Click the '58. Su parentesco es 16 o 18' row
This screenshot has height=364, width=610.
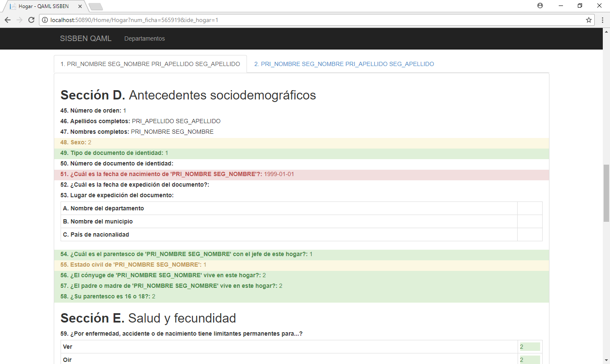click(x=302, y=296)
